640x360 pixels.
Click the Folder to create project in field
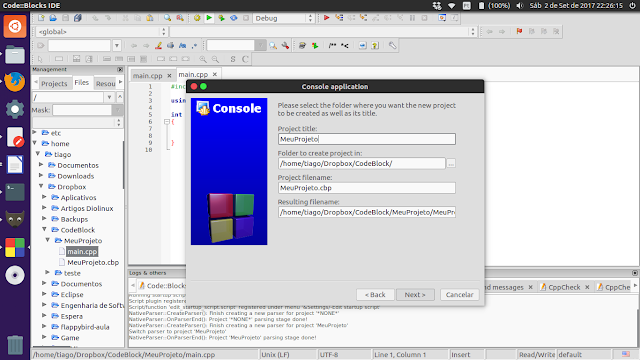tap(362, 164)
